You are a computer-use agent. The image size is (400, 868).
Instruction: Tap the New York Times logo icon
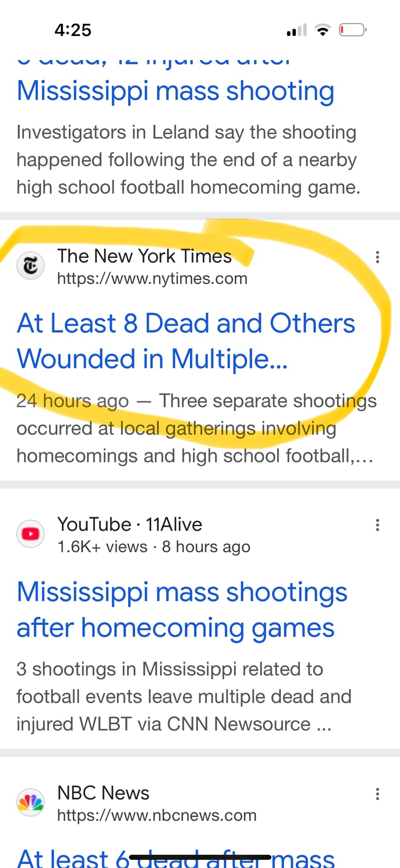[30, 266]
